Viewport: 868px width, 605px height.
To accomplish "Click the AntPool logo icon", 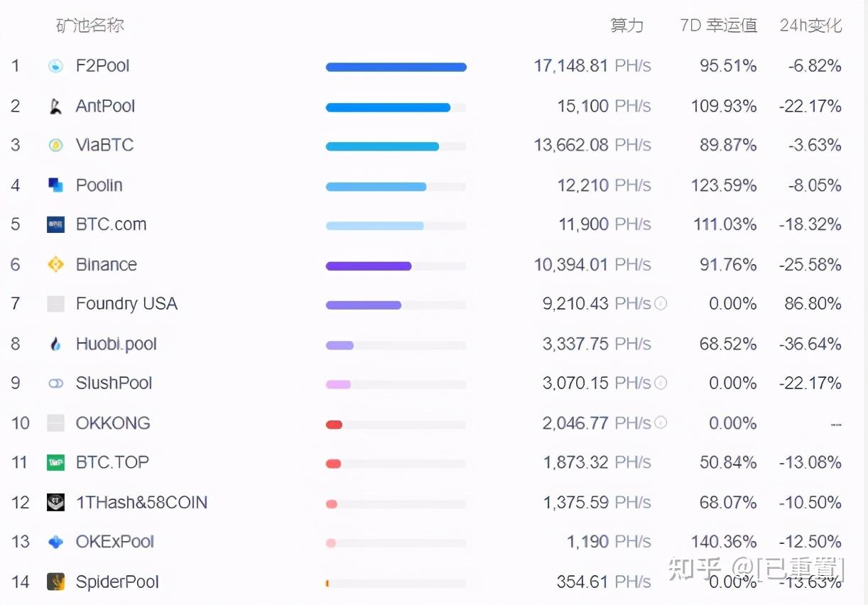I will click(55, 107).
